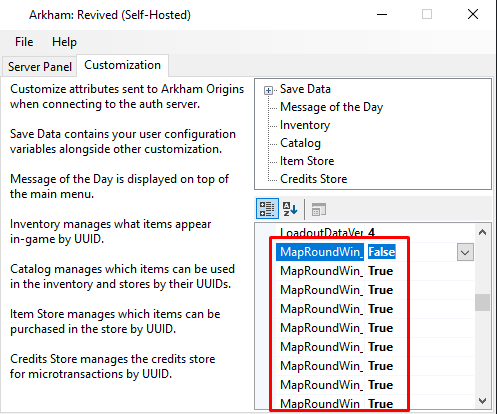Image resolution: width=497 pixels, height=414 pixels.
Task: Select the highlighted MapRoundWin False row
Action: pos(375,252)
